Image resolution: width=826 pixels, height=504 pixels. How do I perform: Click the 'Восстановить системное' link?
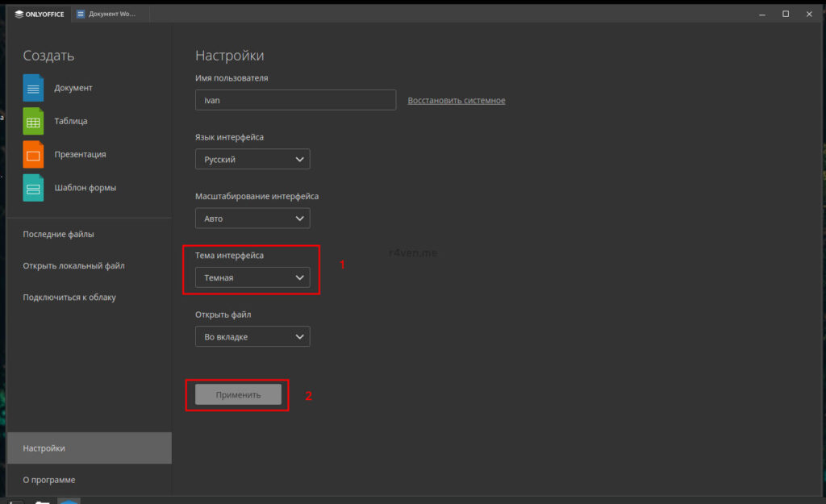tap(457, 101)
